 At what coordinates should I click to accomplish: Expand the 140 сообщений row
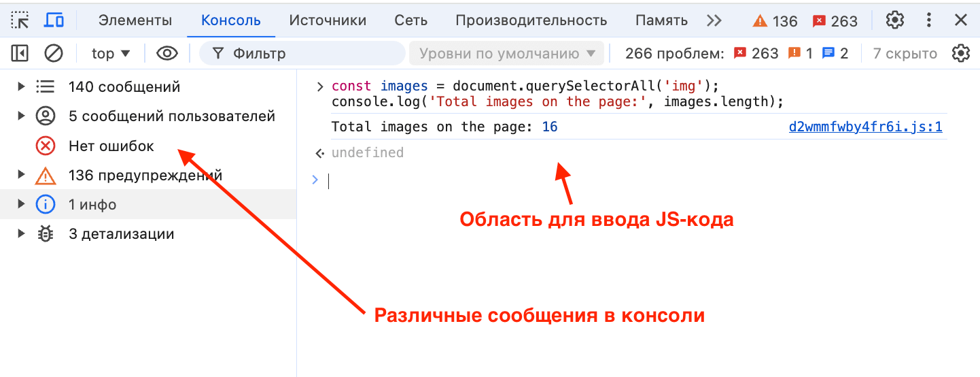point(21,86)
